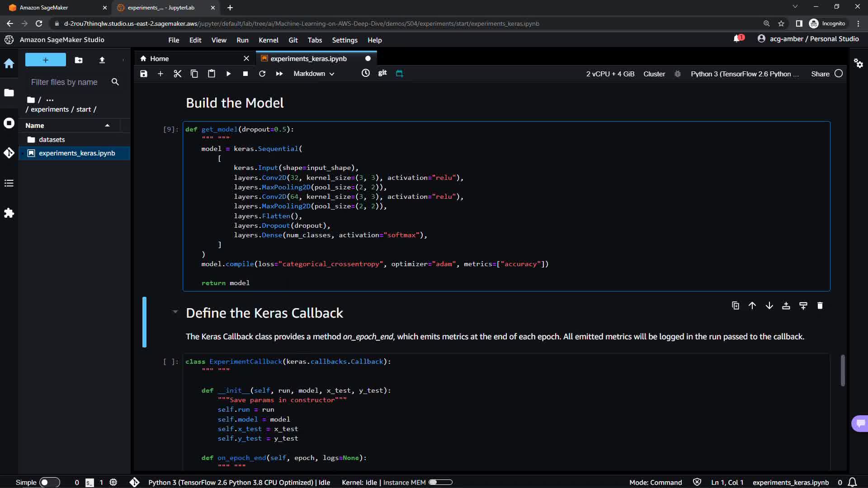Viewport: 868px width, 488px height.
Task: Toggle Simple interface mode switch
Action: pyautogui.click(x=49, y=482)
